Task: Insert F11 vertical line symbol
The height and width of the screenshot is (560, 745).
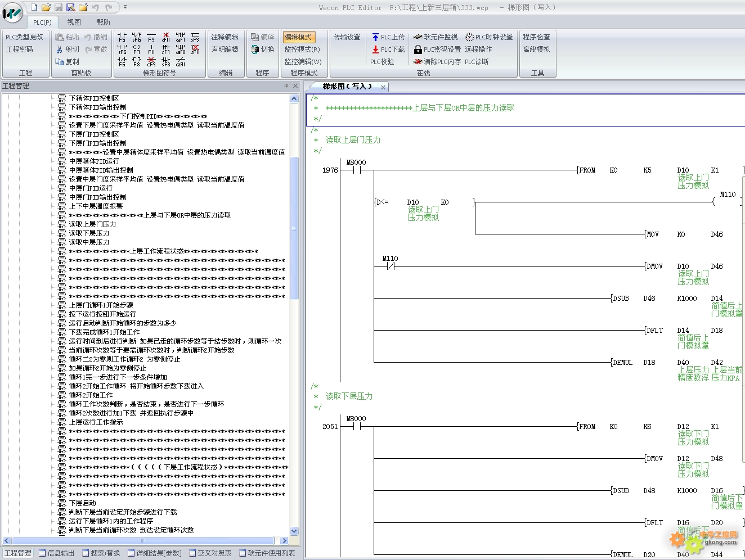Action: coord(151,49)
